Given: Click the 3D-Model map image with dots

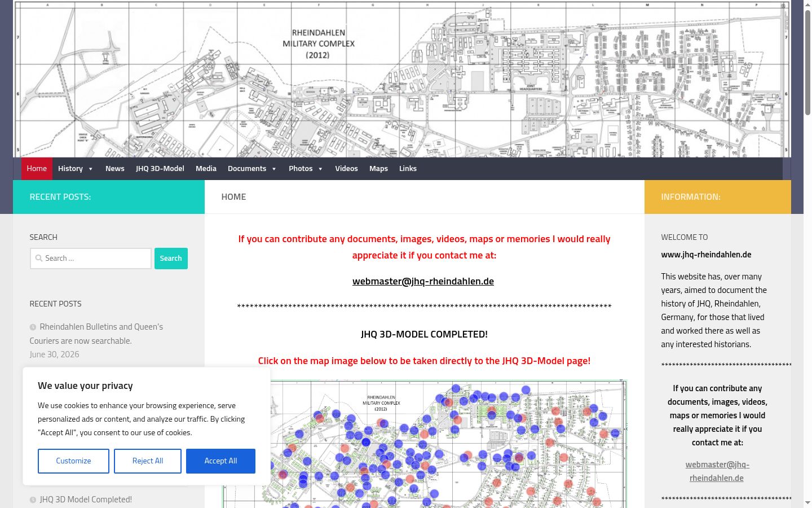Looking at the screenshot, I should [x=424, y=444].
